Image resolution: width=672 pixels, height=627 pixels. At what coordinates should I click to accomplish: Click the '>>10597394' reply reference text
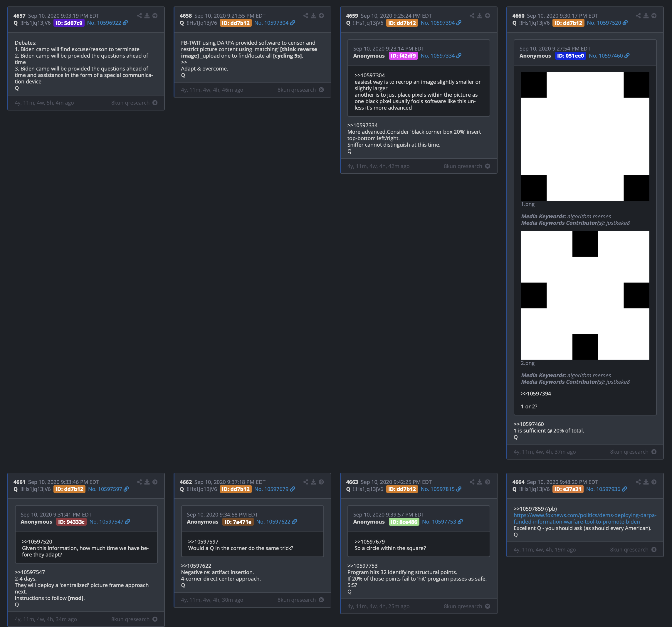pos(536,393)
